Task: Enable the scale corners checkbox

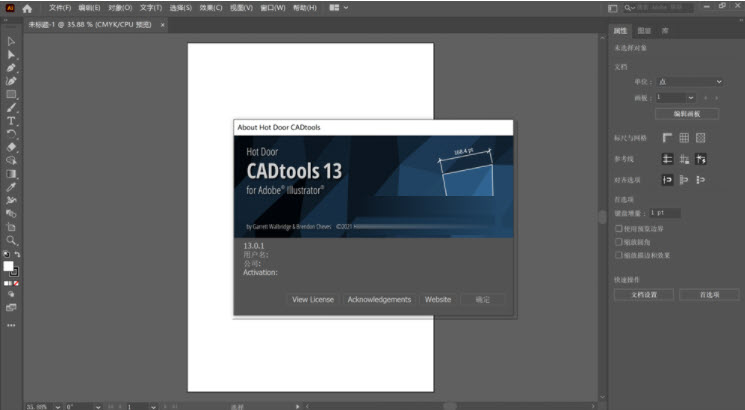Action: click(x=619, y=242)
